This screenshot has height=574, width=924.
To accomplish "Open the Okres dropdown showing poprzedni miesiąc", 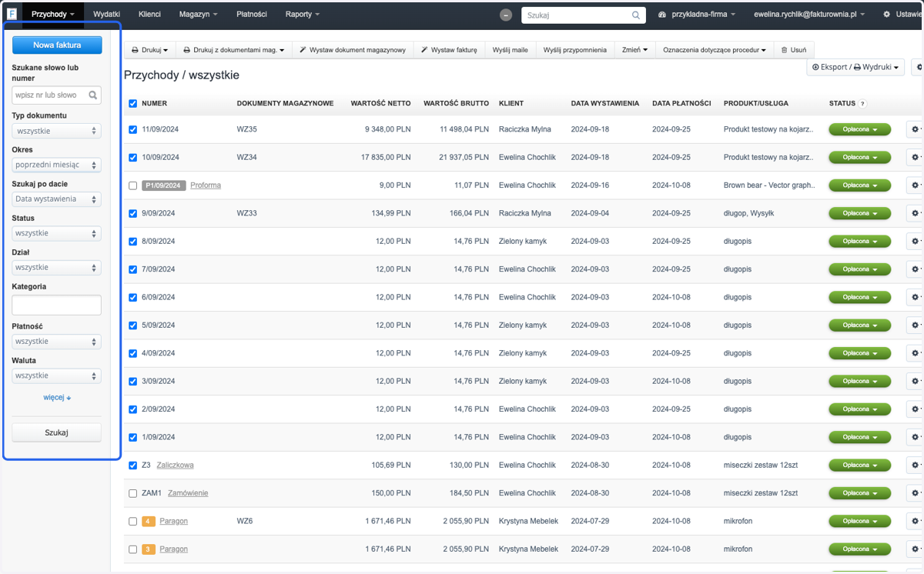I will 56,165.
